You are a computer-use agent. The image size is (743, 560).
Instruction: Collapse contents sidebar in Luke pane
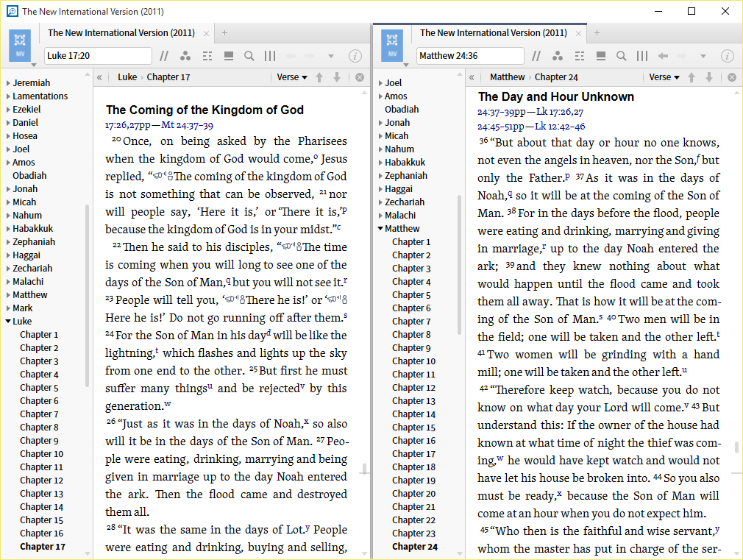coord(99,77)
